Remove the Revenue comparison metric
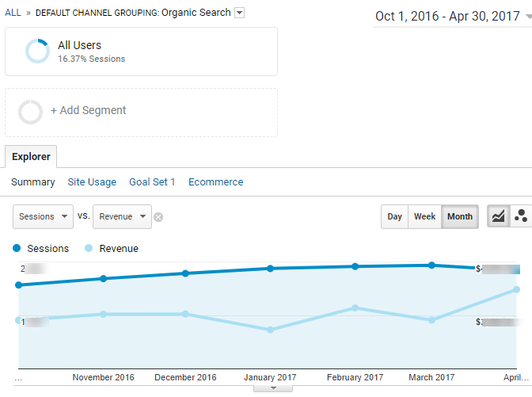 point(158,216)
